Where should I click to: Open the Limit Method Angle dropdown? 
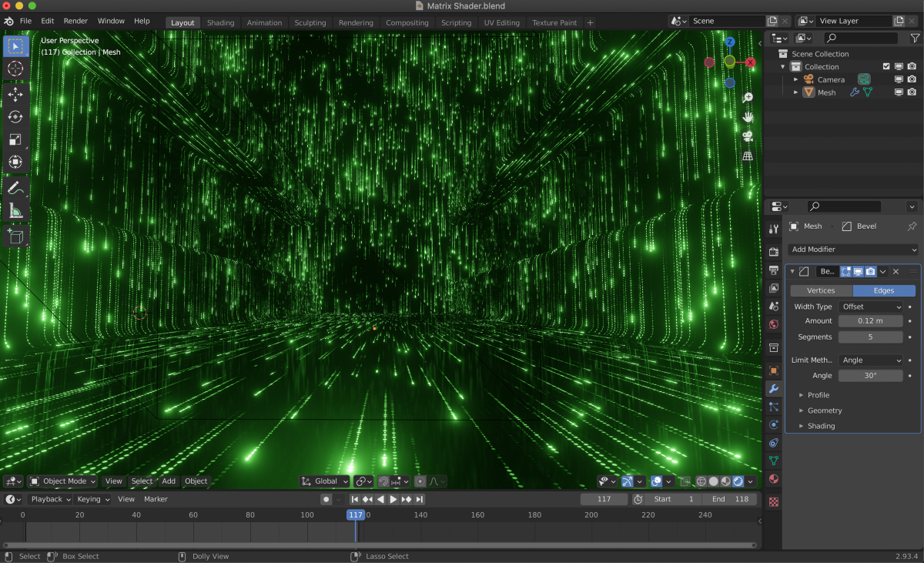coord(871,360)
